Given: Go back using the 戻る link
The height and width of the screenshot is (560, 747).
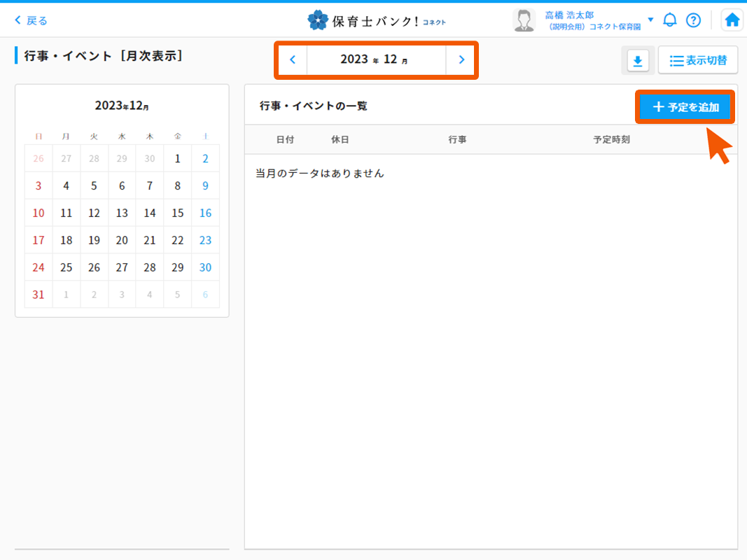Looking at the screenshot, I should pyautogui.click(x=32, y=20).
